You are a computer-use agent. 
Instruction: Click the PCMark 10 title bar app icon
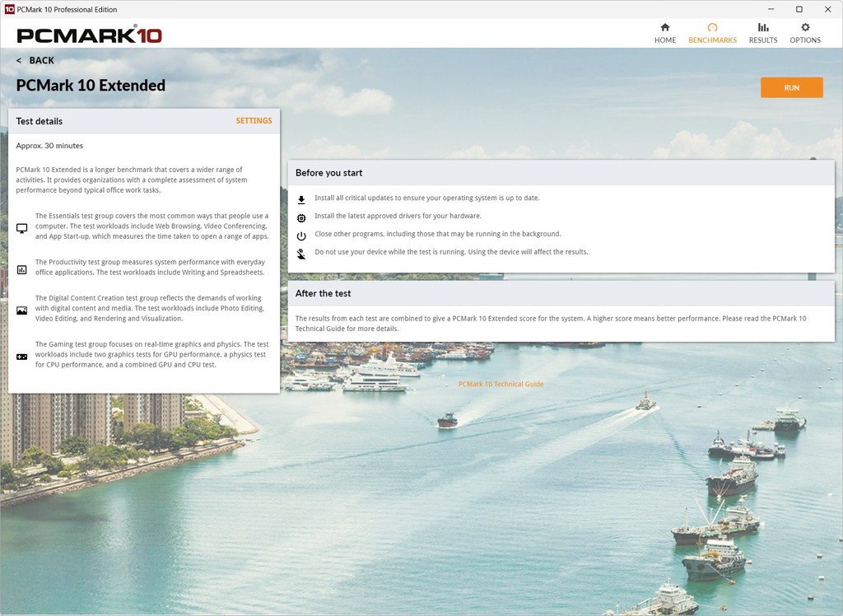(x=9, y=9)
